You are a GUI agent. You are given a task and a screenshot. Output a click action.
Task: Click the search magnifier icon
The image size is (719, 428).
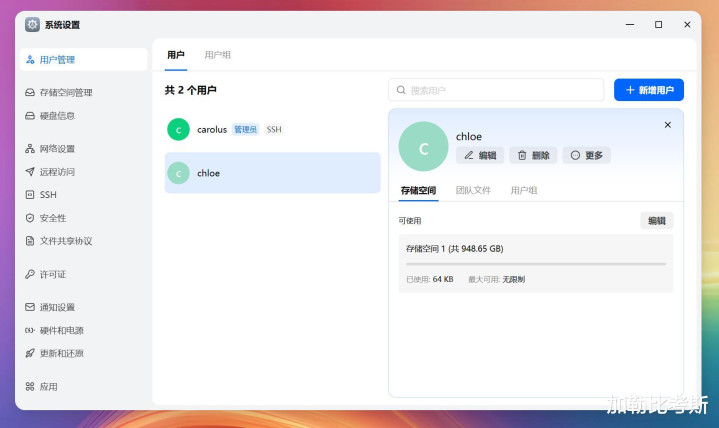(x=401, y=90)
